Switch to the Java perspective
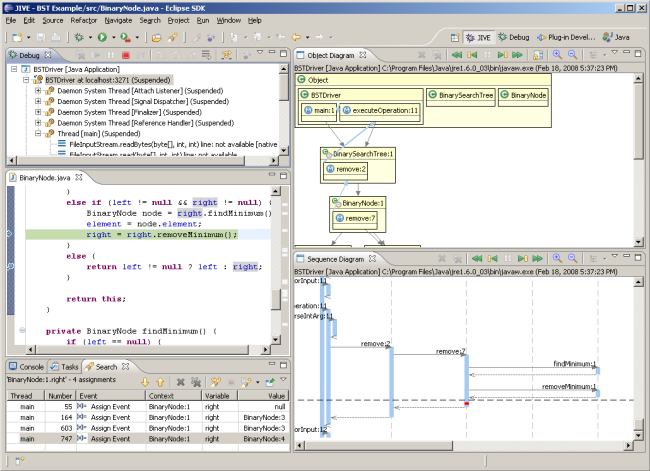650x471 pixels. click(616, 37)
